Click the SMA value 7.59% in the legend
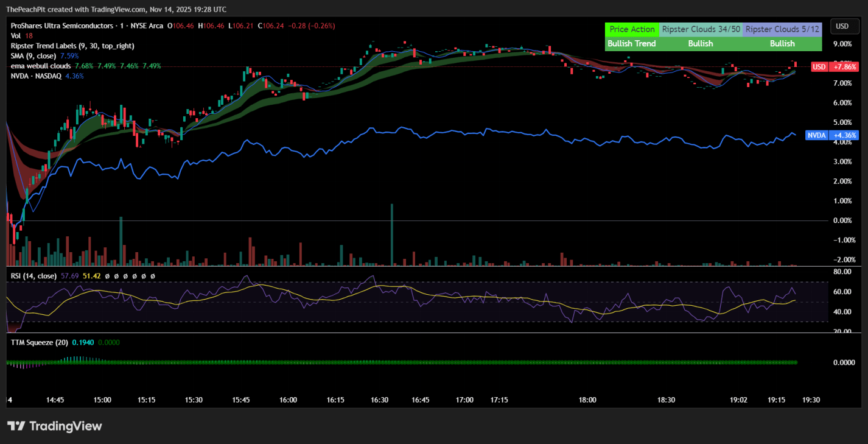The height and width of the screenshot is (444, 868). [x=70, y=55]
